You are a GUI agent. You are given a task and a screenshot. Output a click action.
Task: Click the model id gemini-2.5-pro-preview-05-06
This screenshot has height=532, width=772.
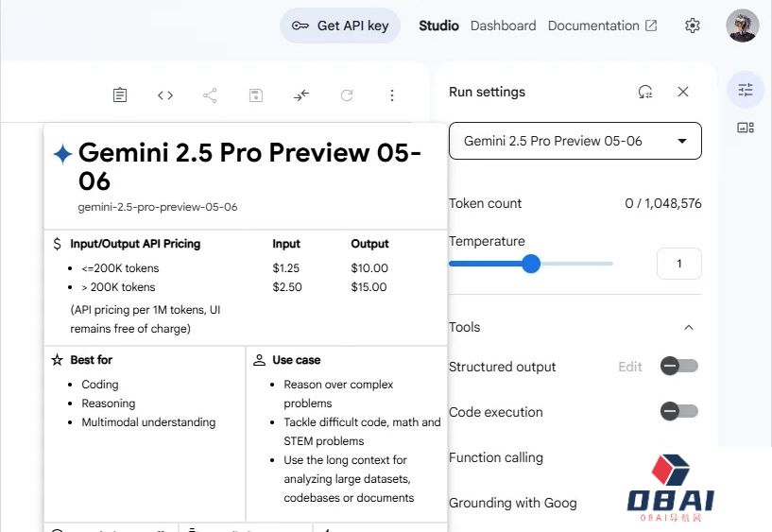(158, 207)
